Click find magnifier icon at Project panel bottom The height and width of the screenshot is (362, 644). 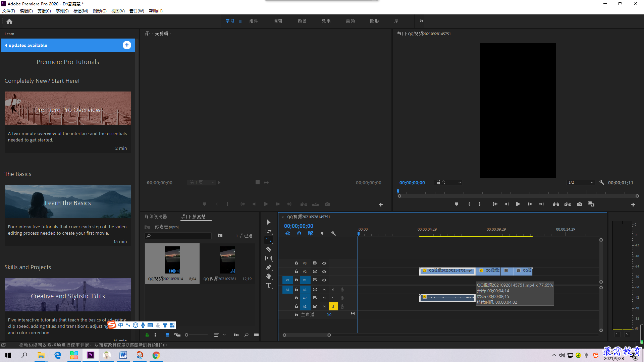pyautogui.click(x=247, y=335)
